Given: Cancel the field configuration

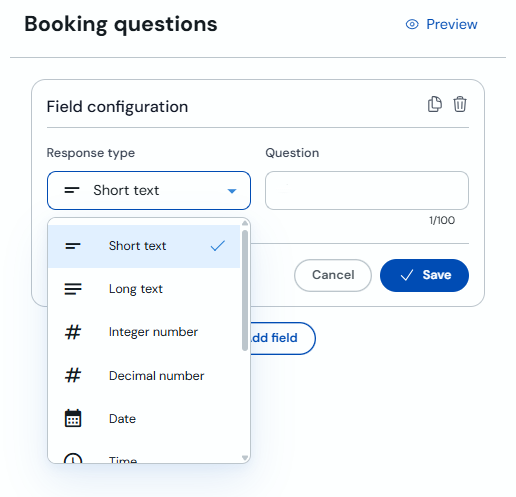Looking at the screenshot, I should (x=333, y=275).
